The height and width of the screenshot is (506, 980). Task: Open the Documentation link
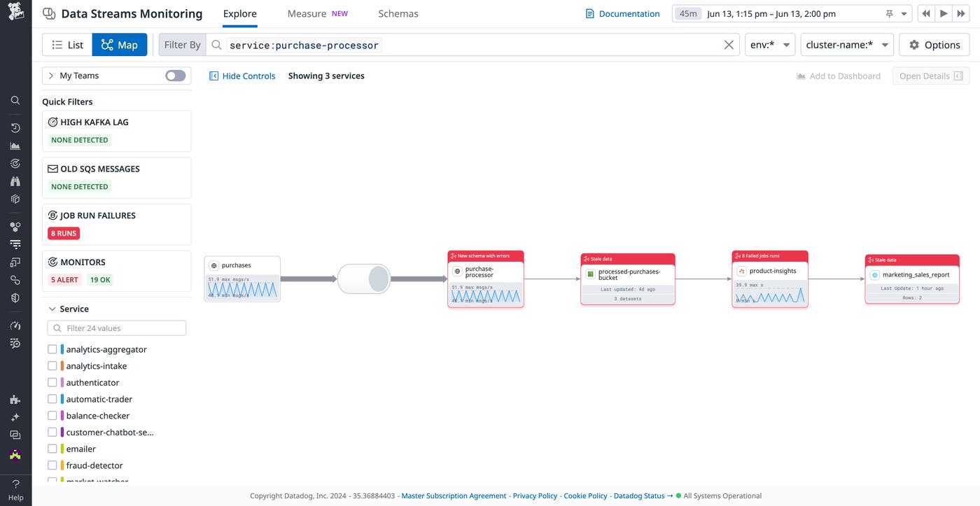tap(622, 13)
